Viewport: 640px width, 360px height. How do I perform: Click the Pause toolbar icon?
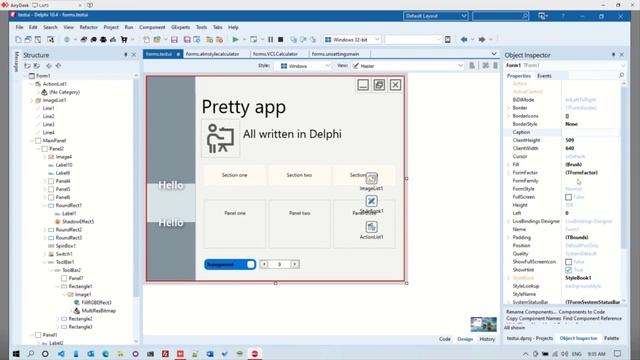271,40
